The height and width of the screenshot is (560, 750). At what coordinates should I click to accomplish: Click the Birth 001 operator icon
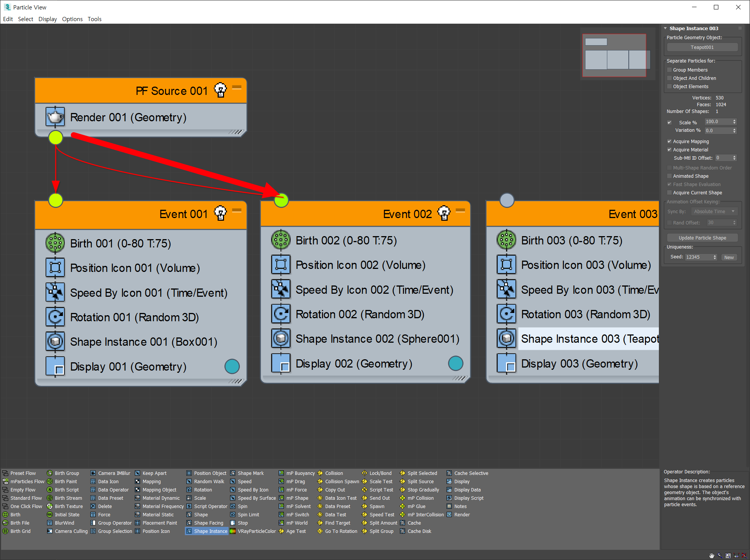[55, 243]
